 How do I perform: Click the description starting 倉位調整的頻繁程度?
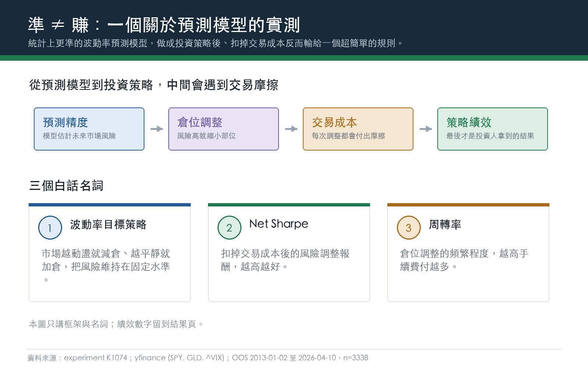tap(465, 260)
